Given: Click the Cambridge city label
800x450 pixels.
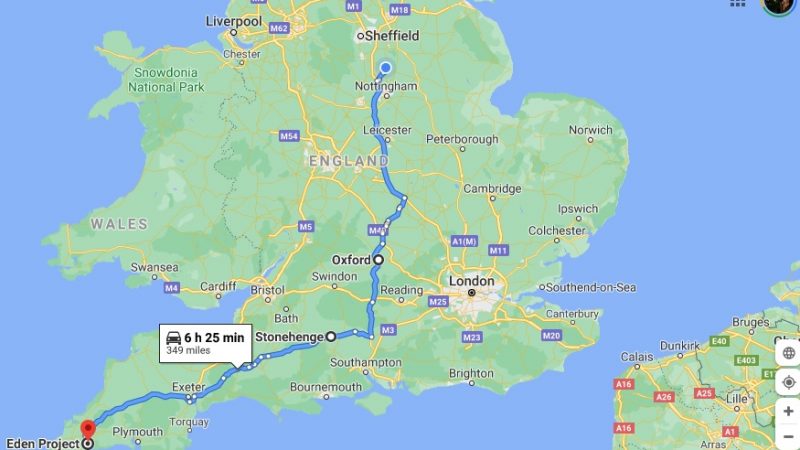Looking at the screenshot, I should 492,189.
